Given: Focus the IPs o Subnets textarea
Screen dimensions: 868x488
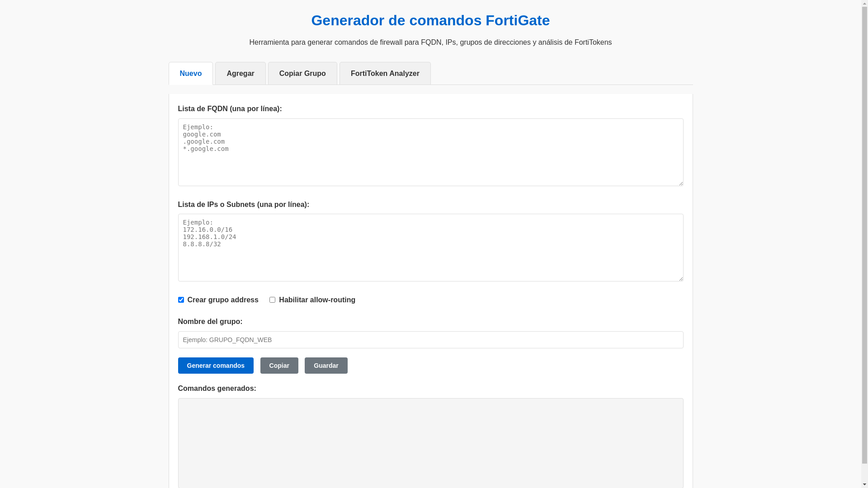Looking at the screenshot, I should pos(430,248).
